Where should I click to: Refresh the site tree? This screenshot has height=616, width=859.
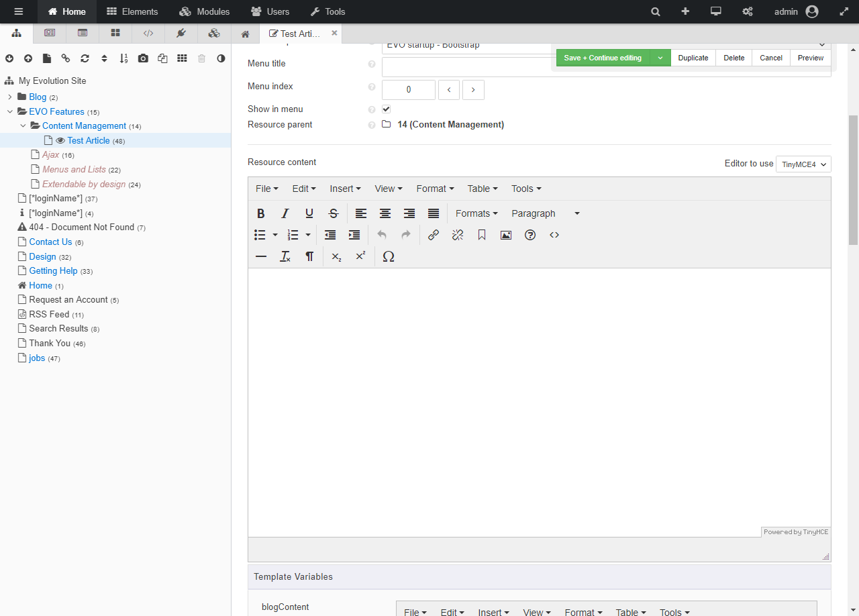click(x=85, y=58)
